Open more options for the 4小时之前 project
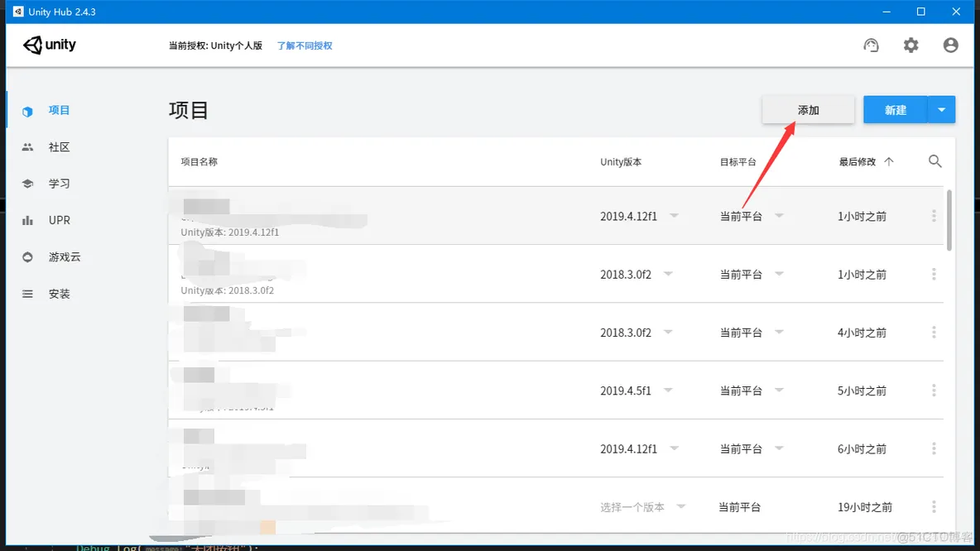This screenshot has width=980, height=551. pos(934,333)
